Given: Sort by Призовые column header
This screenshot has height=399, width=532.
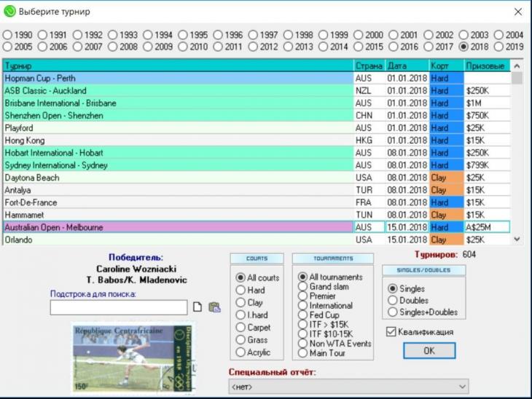Looking at the screenshot, I should coord(487,66).
